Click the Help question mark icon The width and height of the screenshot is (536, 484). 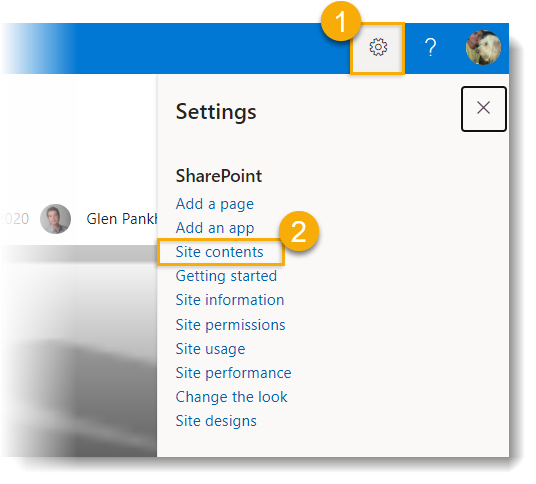430,48
